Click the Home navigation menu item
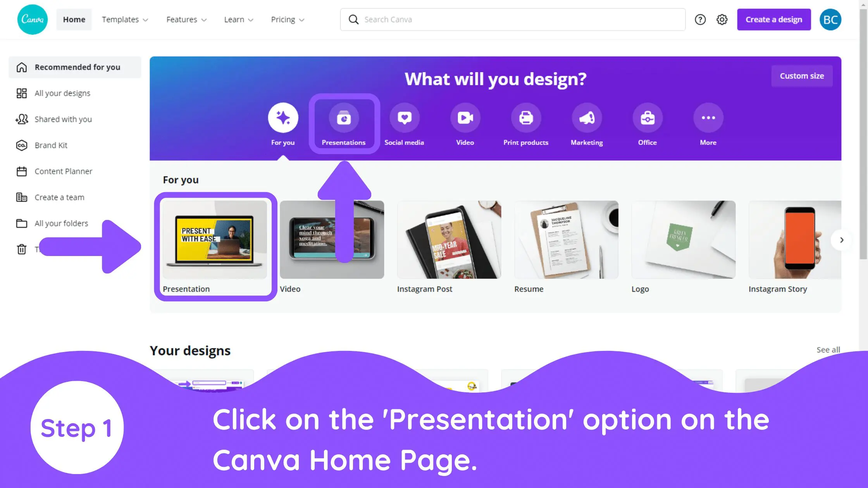The height and width of the screenshot is (488, 868). [x=74, y=19]
